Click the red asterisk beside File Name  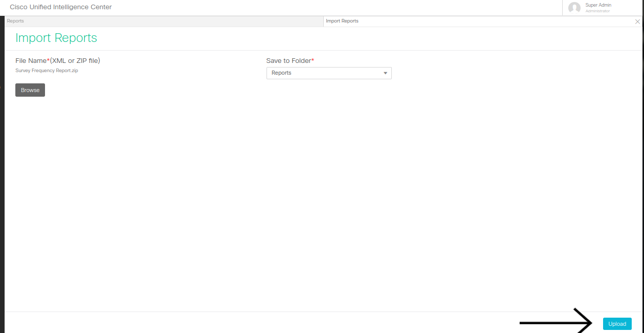click(x=48, y=60)
